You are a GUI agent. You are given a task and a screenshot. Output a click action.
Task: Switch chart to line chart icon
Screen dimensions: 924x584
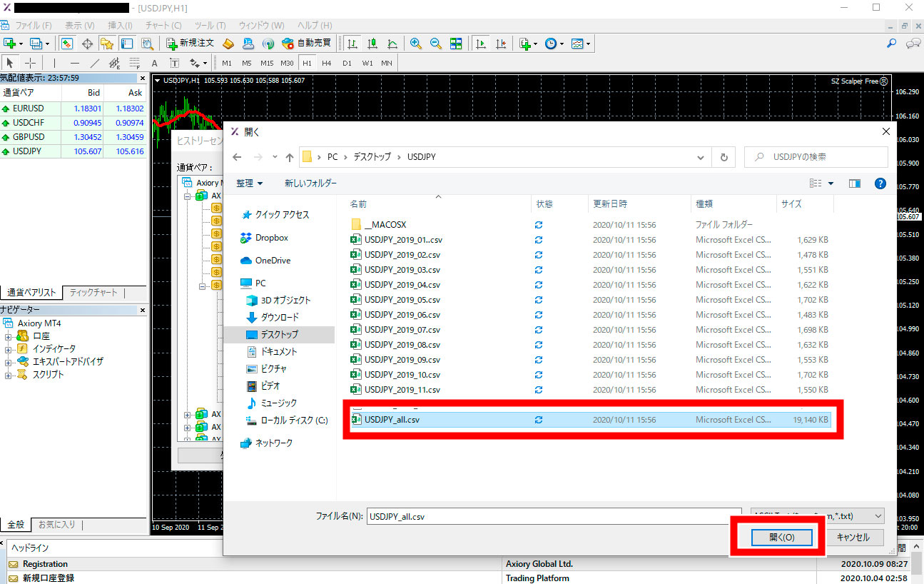pyautogui.click(x=392, y=44)
